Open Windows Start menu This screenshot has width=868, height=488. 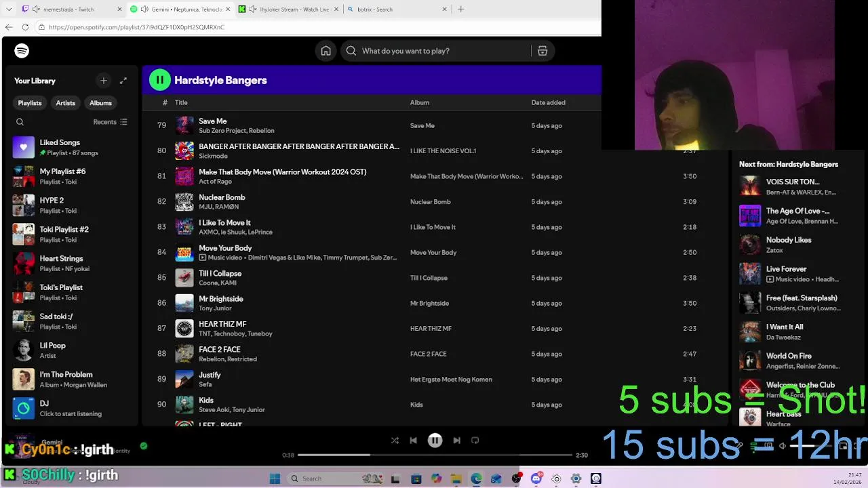275,479
